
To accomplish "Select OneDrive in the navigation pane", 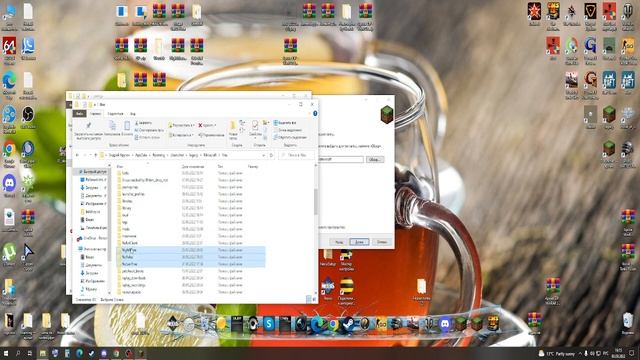I will pos(95,238).
